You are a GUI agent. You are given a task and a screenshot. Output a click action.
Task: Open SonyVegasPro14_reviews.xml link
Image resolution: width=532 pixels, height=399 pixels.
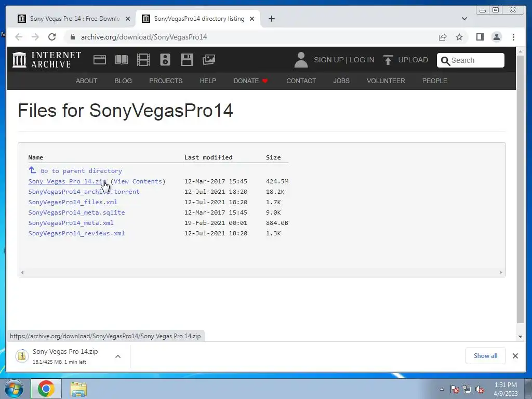(76, 233)
